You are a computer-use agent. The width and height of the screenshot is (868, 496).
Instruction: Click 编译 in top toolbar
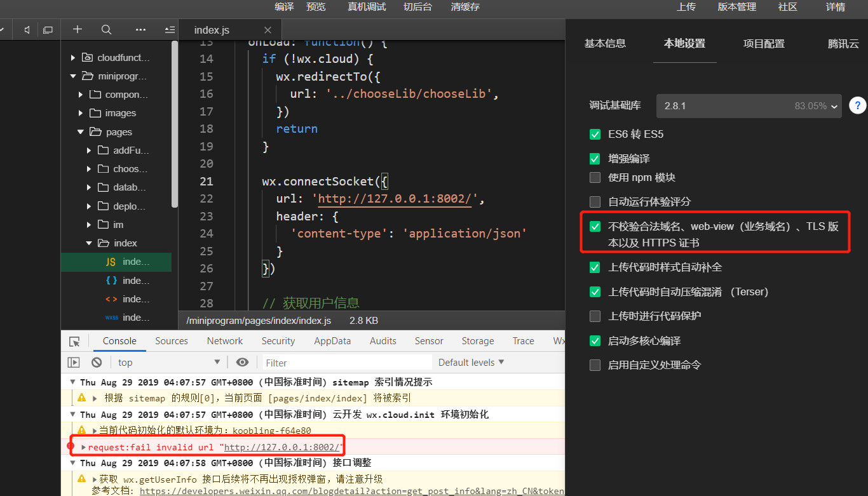(285, 7)
